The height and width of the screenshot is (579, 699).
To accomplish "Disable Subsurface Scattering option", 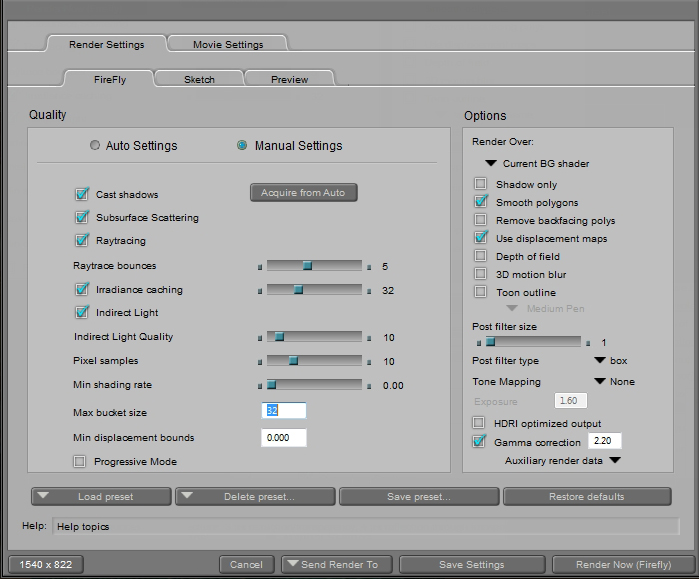I will click(82, 217).
